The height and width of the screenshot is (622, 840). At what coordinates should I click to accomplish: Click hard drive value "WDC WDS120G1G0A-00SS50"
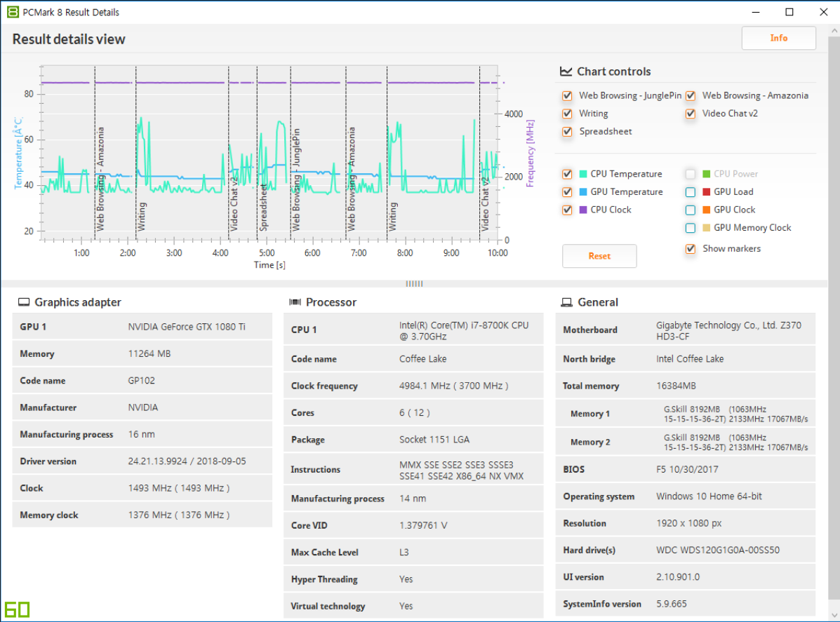click(x=718, y=550)
